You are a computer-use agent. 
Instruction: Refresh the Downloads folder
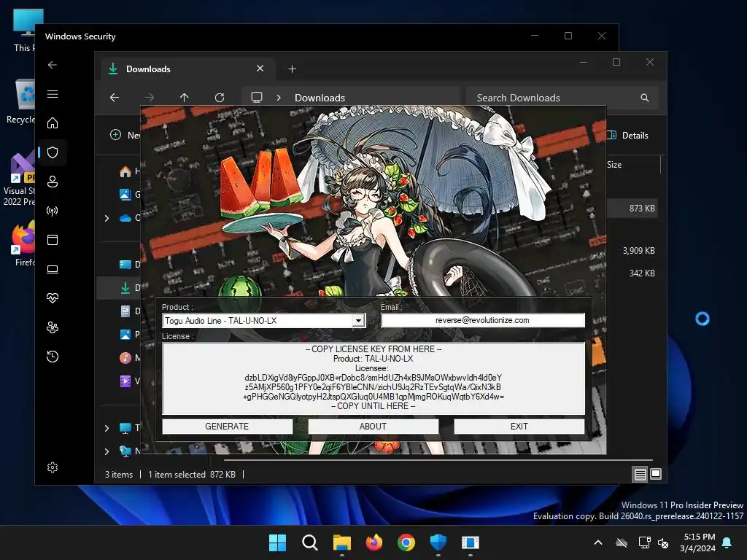tap(219, 98)
